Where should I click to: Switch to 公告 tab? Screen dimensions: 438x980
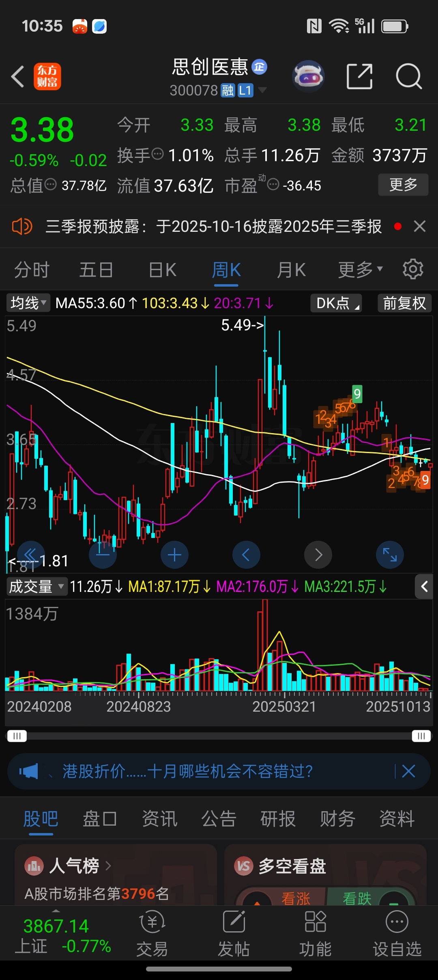coord(219,819)
